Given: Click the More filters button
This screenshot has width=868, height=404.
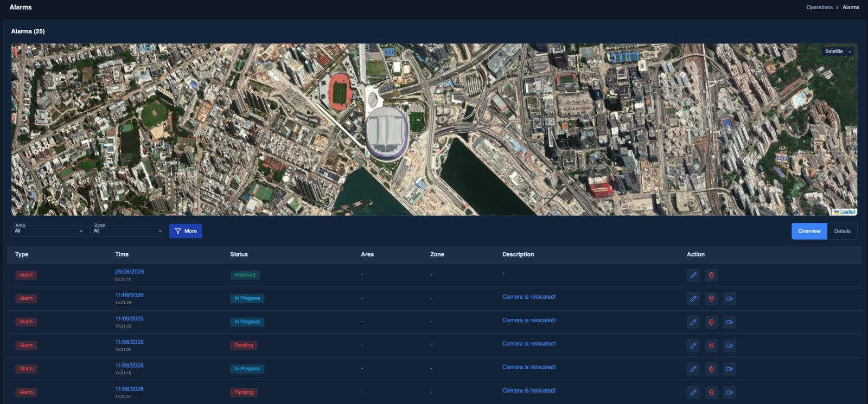Looking at the screenshot, I should [186, 231].
